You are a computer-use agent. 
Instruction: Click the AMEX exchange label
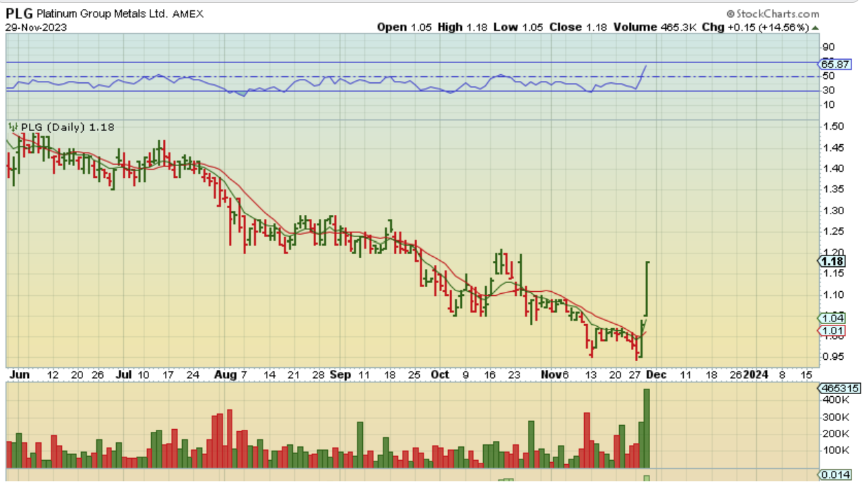click(x=188, y=14)
